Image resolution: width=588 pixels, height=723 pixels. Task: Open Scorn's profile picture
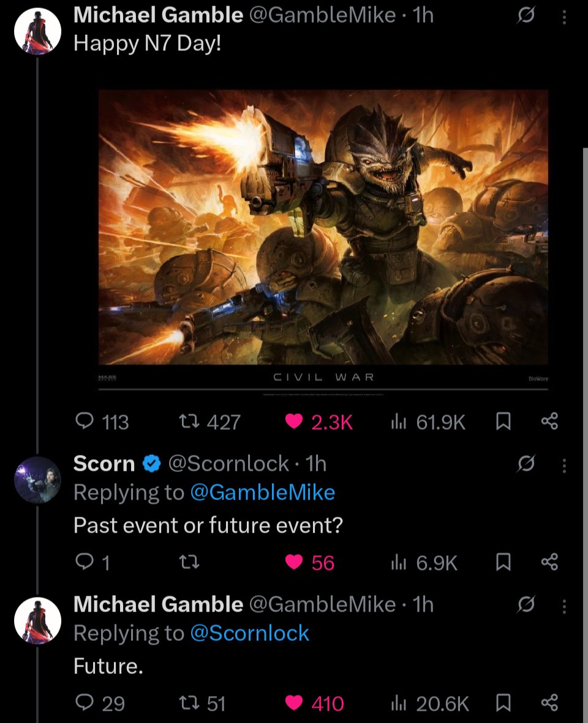pos(38,479)
